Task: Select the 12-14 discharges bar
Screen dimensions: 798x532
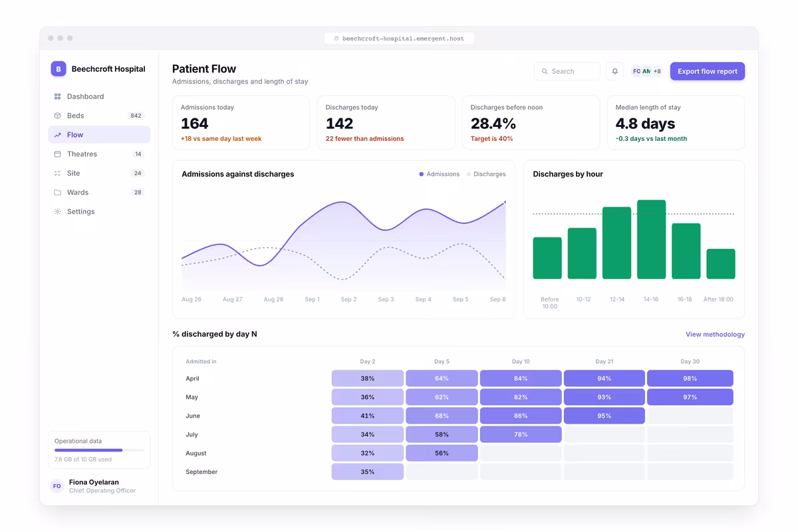Action: pyautogui.click(x=616, y=243)
